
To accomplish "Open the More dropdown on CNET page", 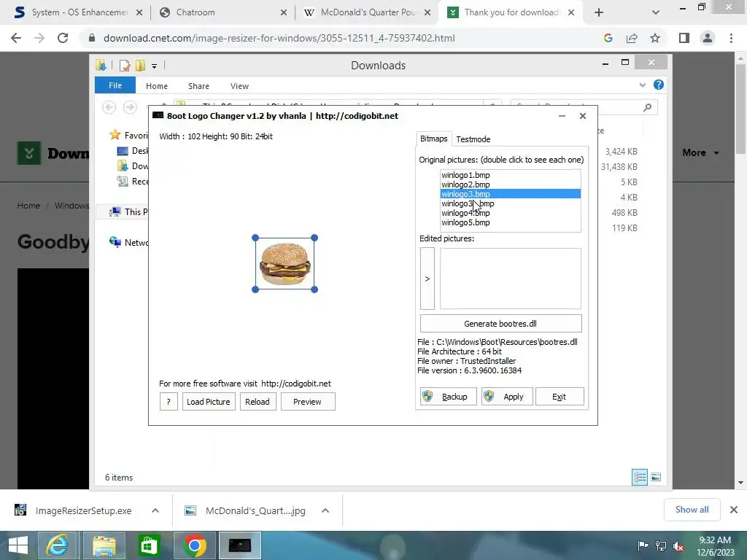I will pos(700,153).
